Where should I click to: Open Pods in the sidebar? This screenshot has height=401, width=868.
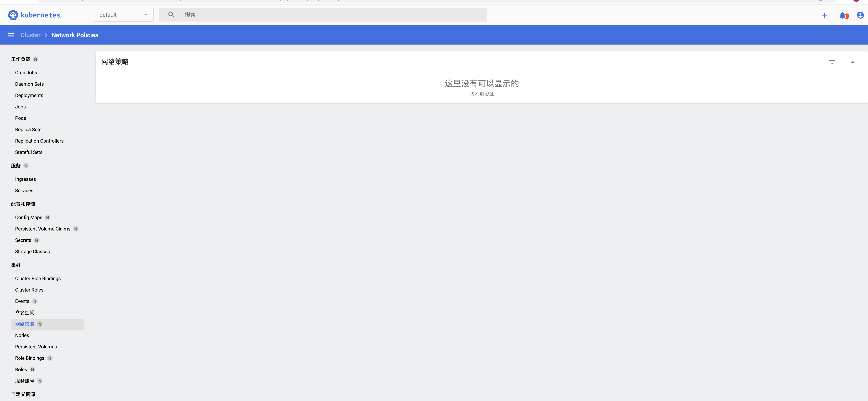(20, 118)
